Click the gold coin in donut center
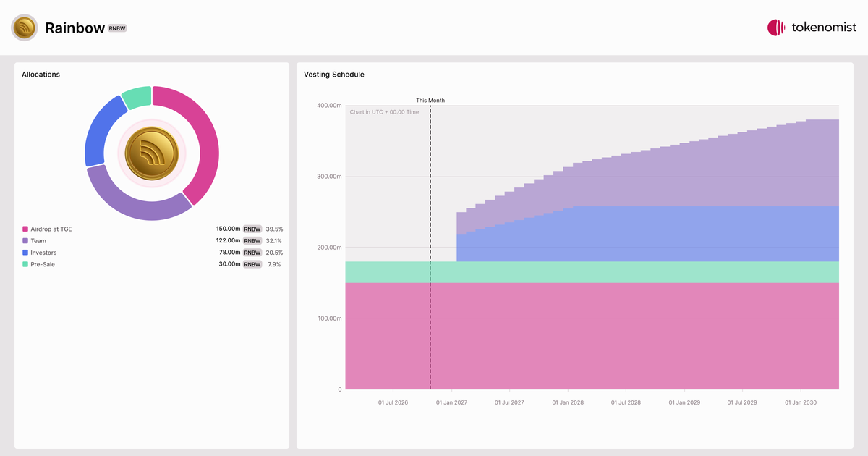The height and width of the screenshot is (456, 868). [152, 153]
